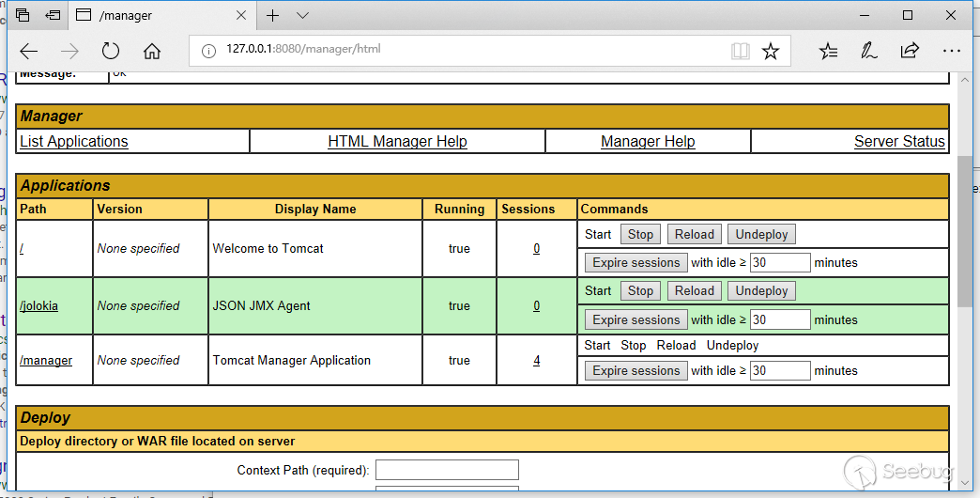
Task: Open the Share icon in toolbar
Action: pyautogui.click(x=910, y=51)
